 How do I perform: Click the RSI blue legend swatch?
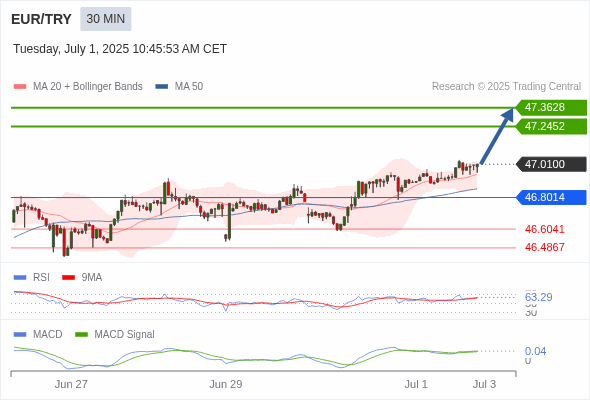point(20,278)
